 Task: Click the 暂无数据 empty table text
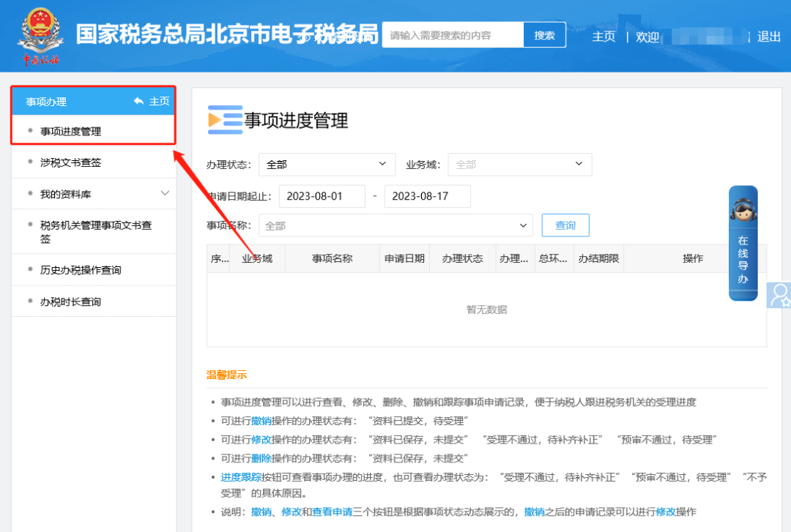487,310
